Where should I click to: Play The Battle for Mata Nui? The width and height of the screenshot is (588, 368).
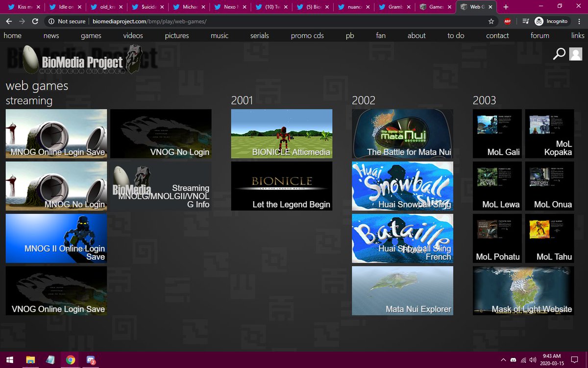(402, 133)
